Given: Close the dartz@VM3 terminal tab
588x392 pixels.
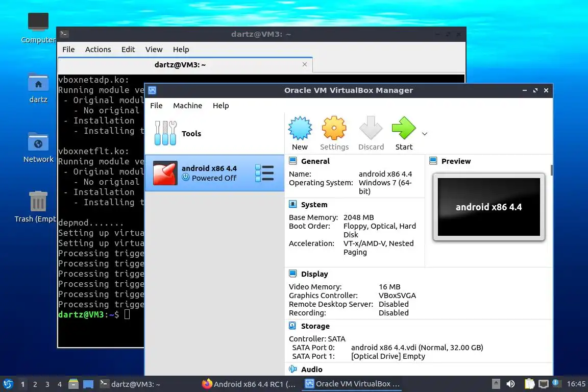Looking at the screenshot, I should point(305,64).
